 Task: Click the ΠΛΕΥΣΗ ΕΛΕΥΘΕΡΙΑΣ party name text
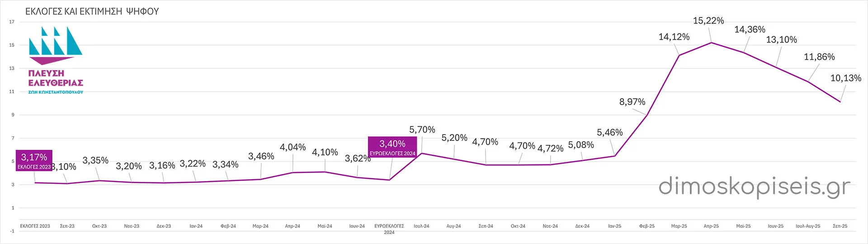click(56, 78)
